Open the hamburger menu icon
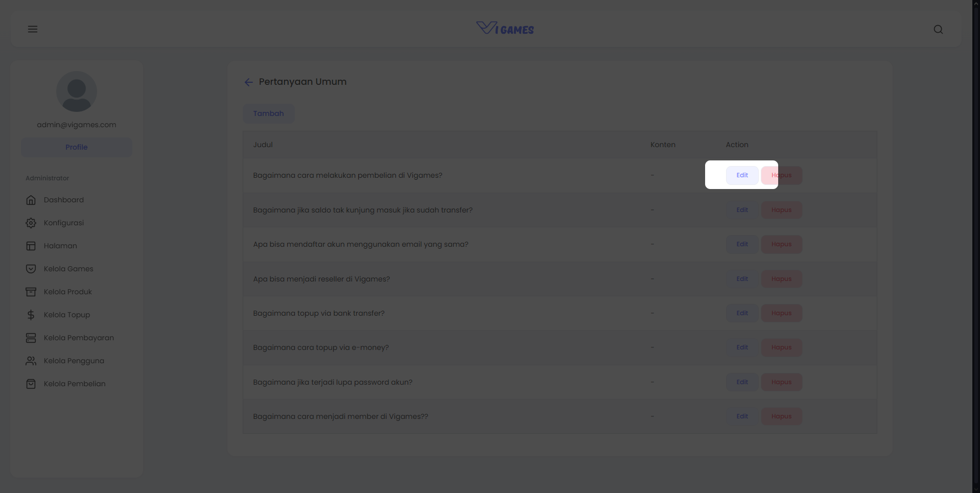 [33, 29]
